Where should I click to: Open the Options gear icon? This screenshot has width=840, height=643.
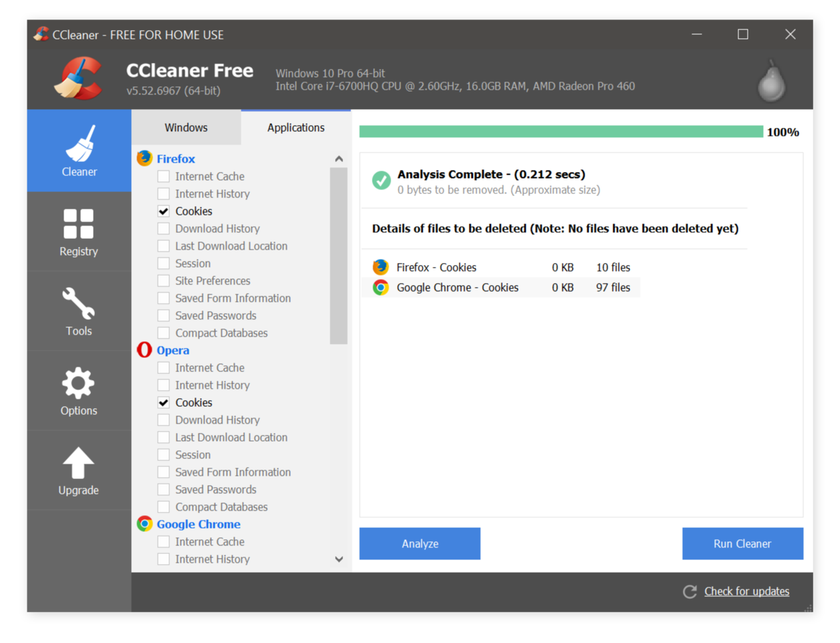coord(78,383)
